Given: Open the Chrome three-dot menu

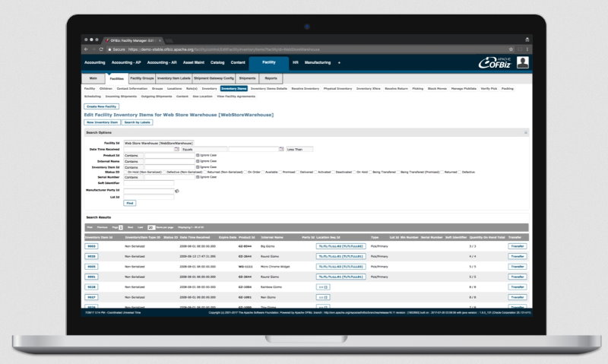Looking at the screenshot, I should [x=527, y=49].
